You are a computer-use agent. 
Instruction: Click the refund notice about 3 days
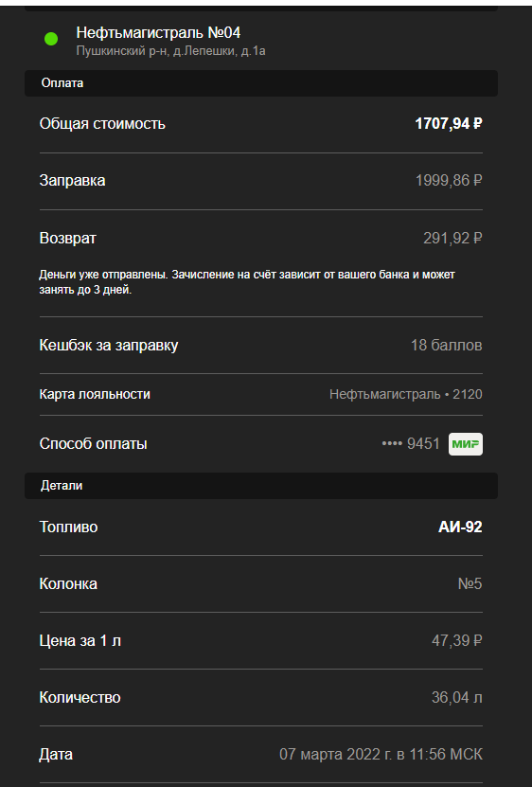tap(247, 282)
